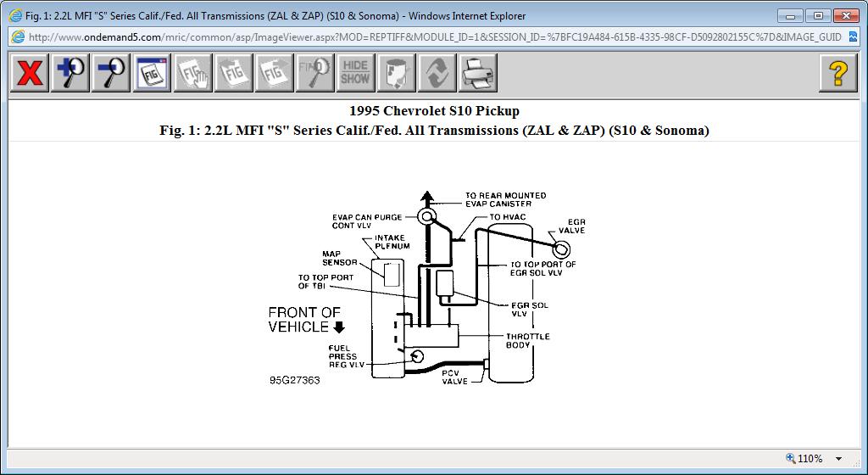The width and height of the screenshot is (868, 475).
Task: Click the 'FUEL PRESS REG VLV' label
Action: pyautogui.click(x=347, y=356)
